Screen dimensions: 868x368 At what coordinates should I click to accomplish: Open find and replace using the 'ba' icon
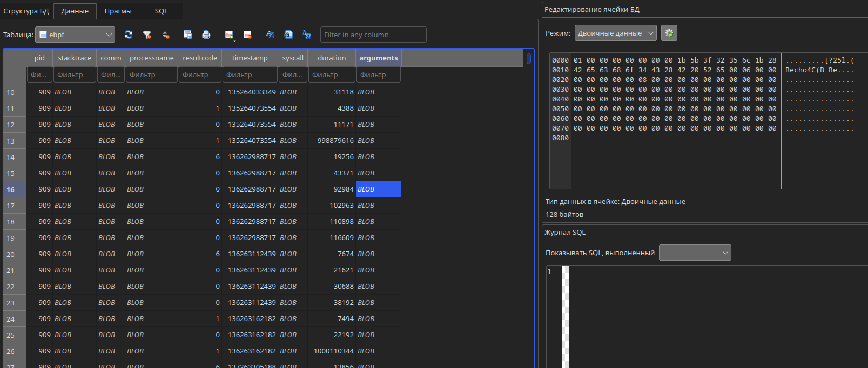[x=307, y=35]
